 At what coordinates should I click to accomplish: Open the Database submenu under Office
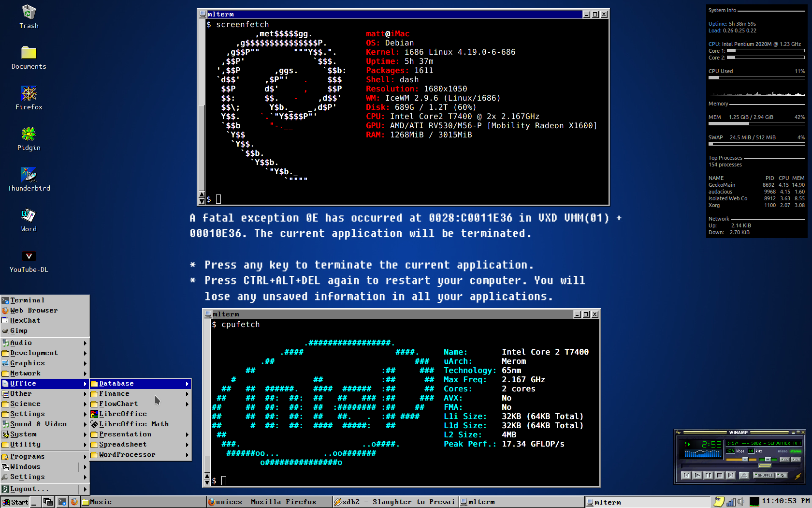pos(141,384)
